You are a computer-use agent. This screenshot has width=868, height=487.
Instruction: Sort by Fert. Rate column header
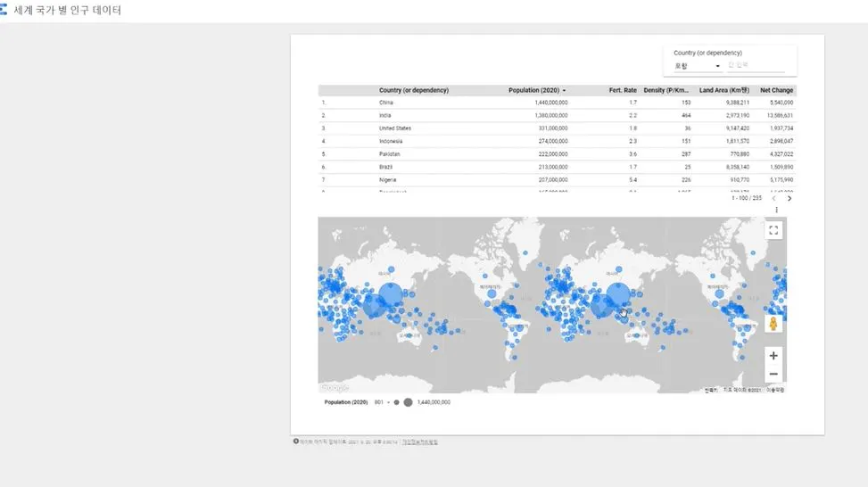[x=623, y=90]
